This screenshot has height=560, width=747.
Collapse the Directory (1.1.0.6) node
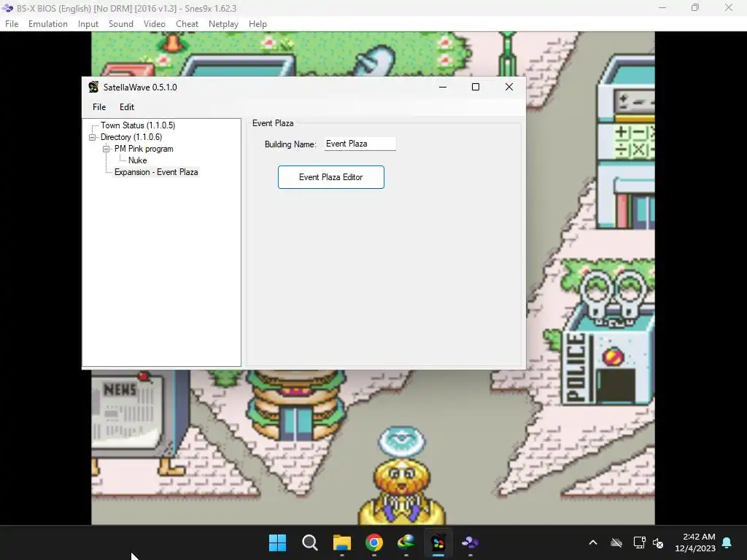[x=93, y=137]
